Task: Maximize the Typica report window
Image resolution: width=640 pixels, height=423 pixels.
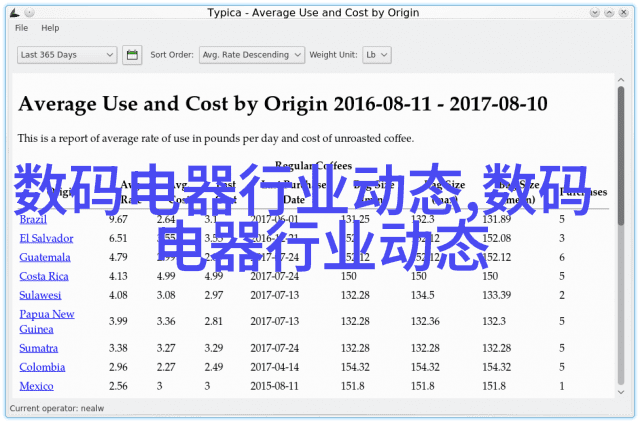Action: 610,13
